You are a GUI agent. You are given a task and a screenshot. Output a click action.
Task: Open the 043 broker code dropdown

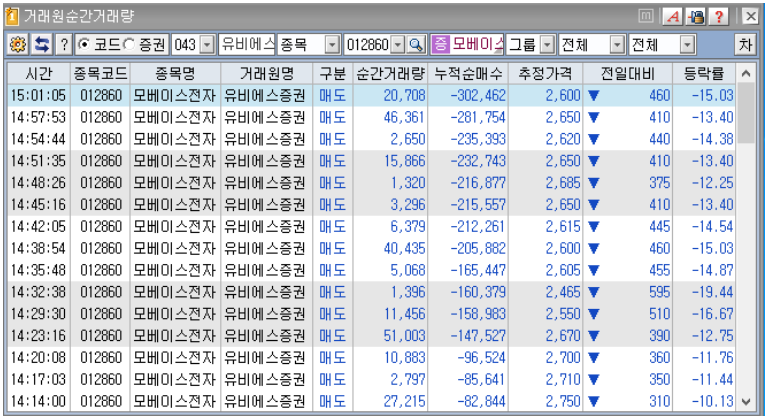click(208, 45)
